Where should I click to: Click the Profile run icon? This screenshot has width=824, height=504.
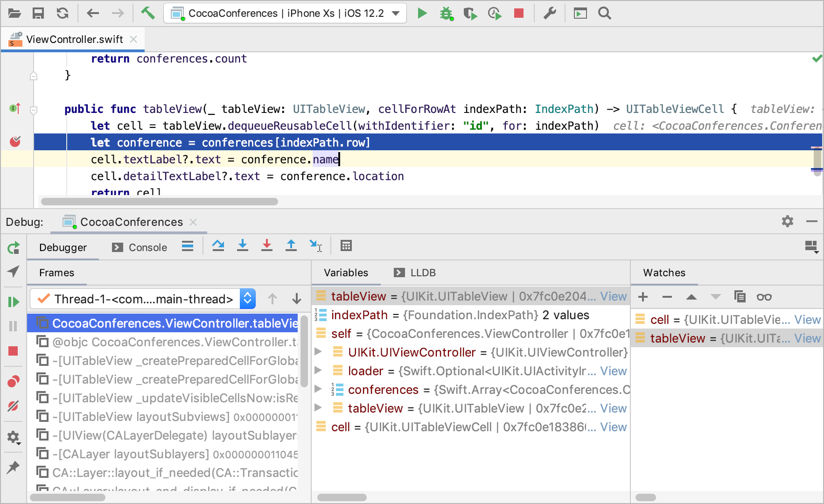pos(495,14)
